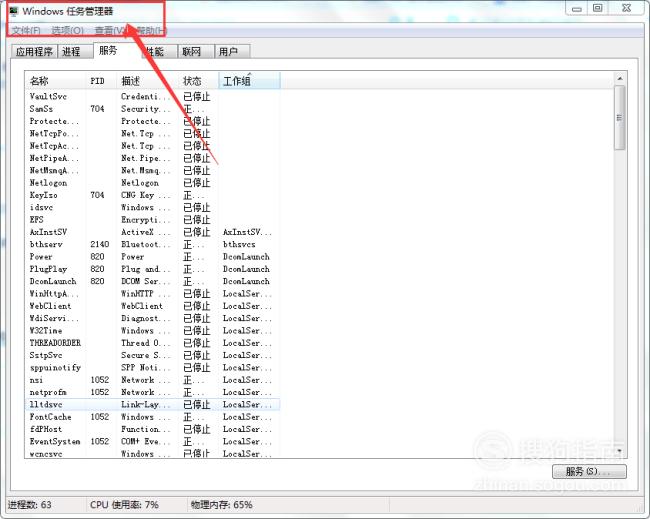This screenshot has height=519, width=650.
Task: Select the WebClient service row
Action: coord(153,306)
